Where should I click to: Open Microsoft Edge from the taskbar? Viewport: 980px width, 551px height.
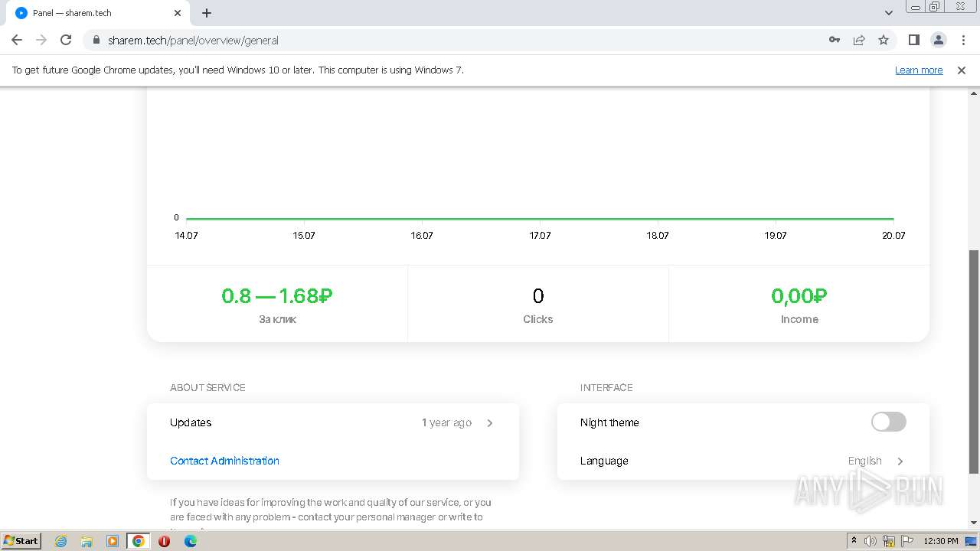click(191, 541)
